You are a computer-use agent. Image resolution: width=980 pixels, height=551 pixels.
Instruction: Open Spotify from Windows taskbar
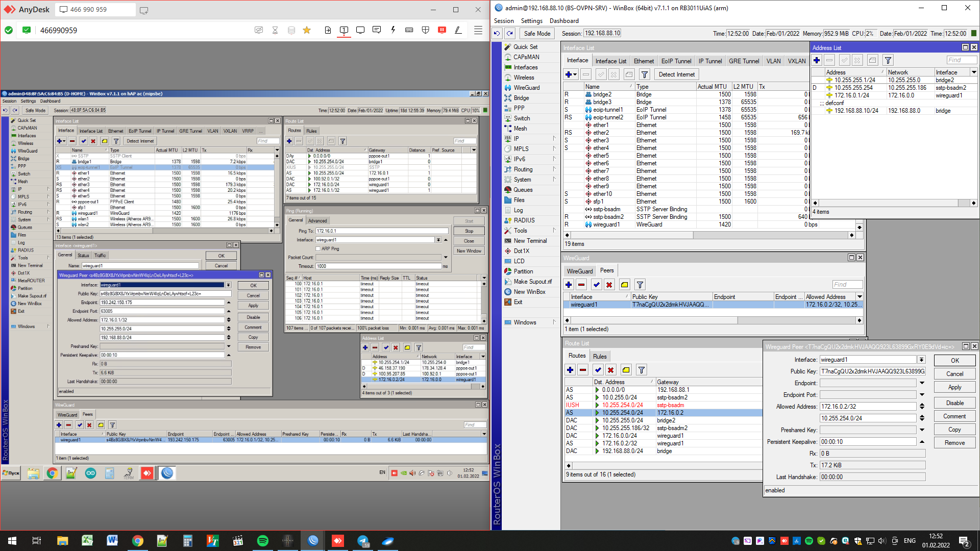(263, 541)
